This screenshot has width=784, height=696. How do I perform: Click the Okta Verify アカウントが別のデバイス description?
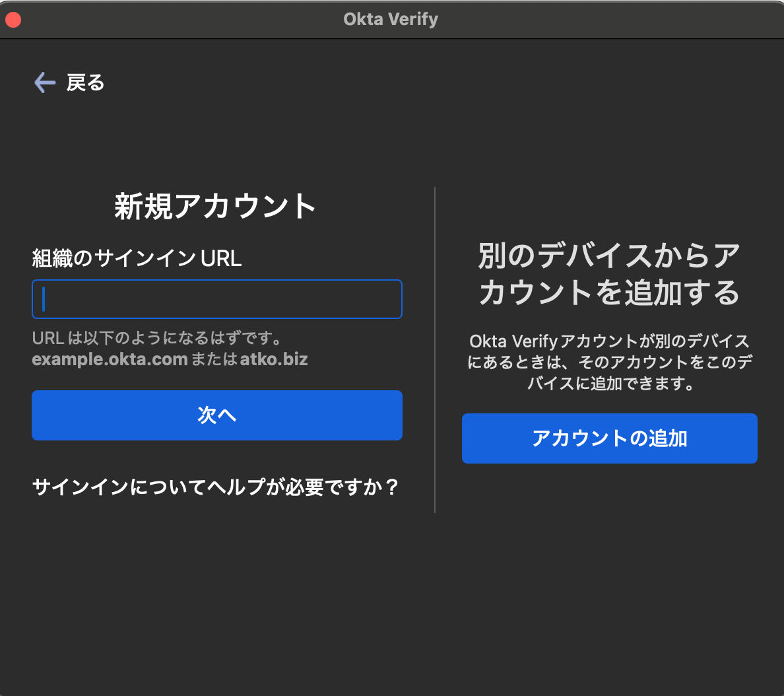point(610,363)
